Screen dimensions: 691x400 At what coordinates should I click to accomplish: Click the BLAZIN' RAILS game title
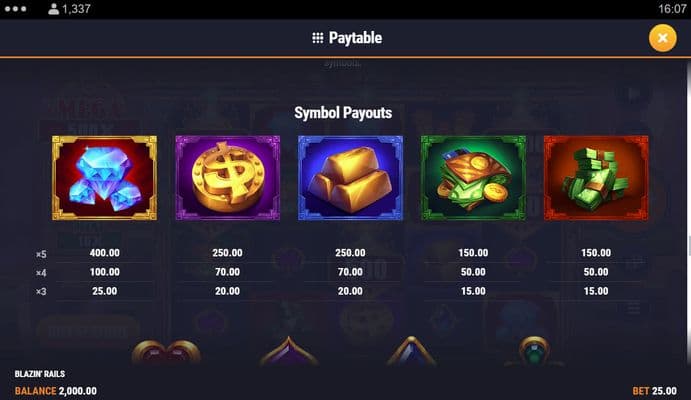coord(40,374)
